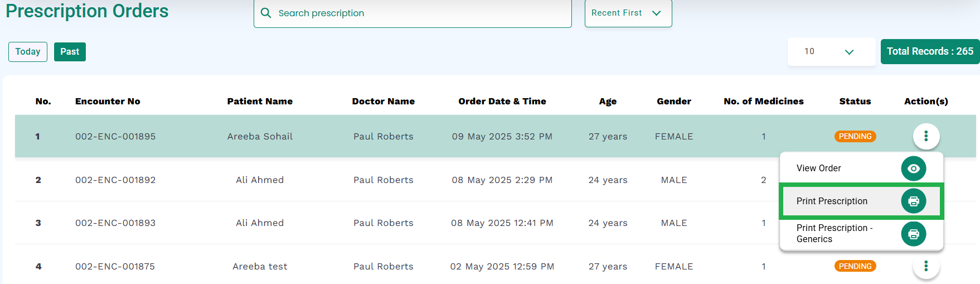This screenshot has height=284, width=980.
Task: Click printer icon beside Print Prescription
Action: point(913,201)
